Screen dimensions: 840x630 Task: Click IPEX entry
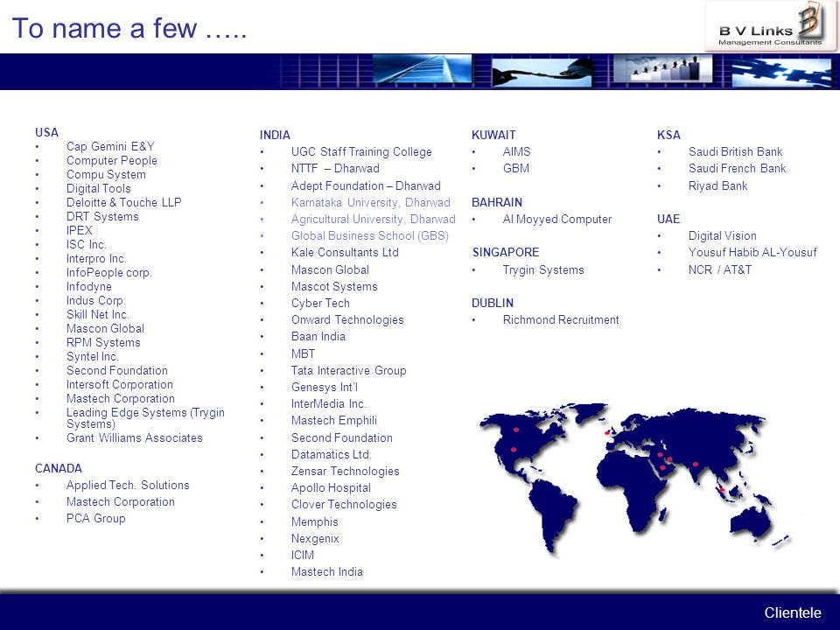[80, 230]
